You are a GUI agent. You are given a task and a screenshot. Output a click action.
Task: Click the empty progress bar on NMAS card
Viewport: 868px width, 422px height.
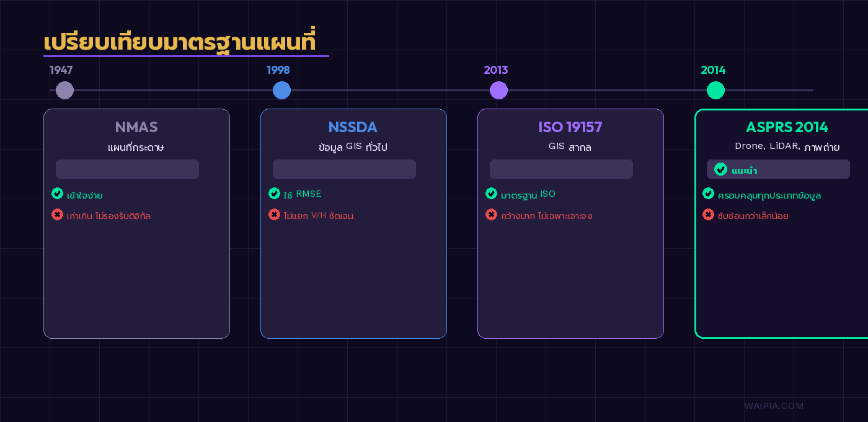pos(127,169)
